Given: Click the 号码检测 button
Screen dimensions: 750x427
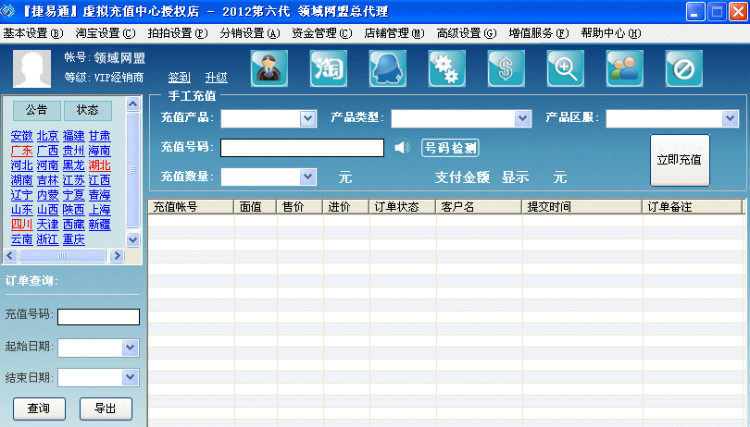Looking at the screenshot, I should [450, 148].
